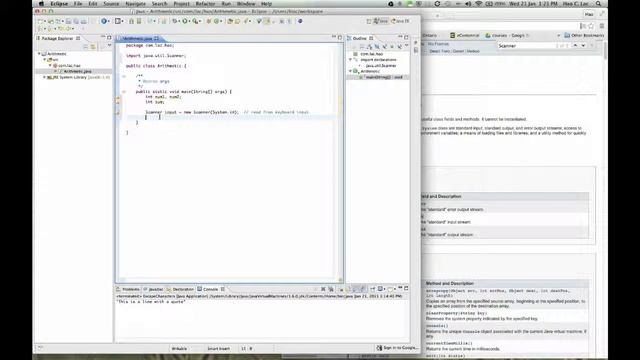Open the Refactor menu
The height and width of the screenshot is (360, 640).
205,4
